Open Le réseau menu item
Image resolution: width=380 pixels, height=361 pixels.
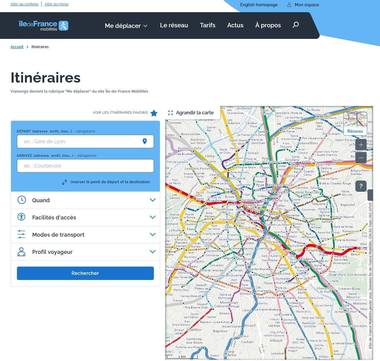(174, 25)
